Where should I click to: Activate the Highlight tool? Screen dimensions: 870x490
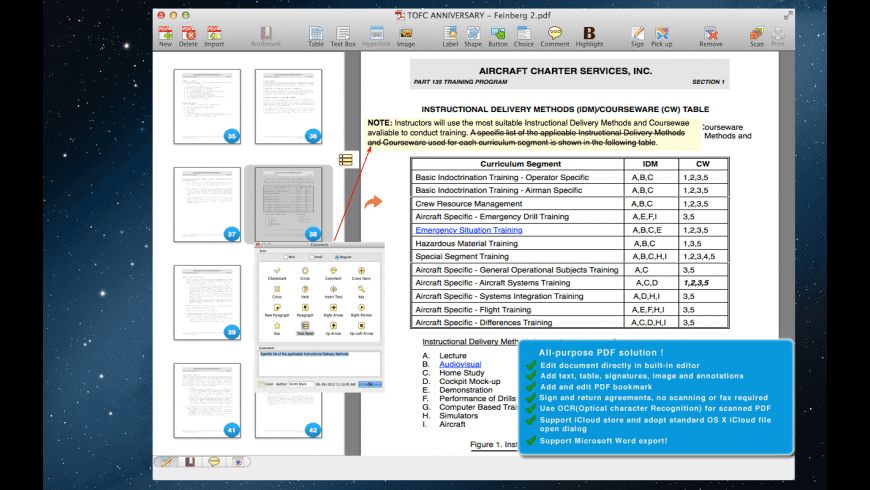pyautogui.click(x=589, y=36)
